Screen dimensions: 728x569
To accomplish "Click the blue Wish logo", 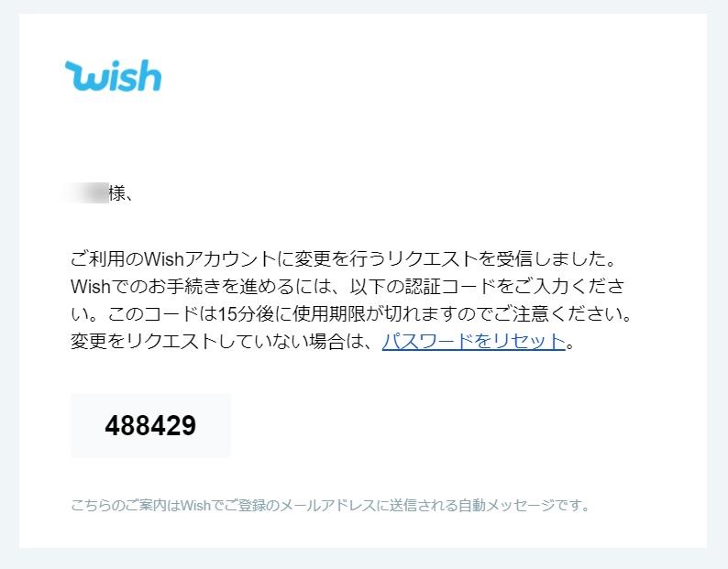I will [114, 75].
